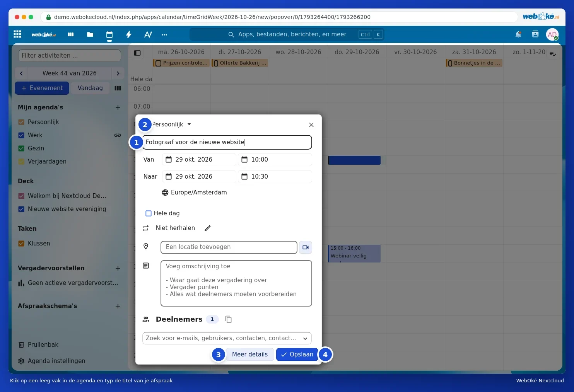Open the more apps ellipsis menu

[x=164, y=34]
